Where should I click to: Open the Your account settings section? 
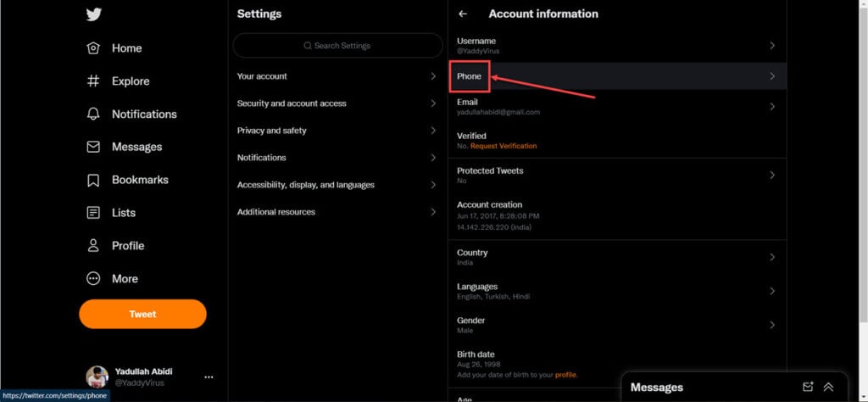(337, 76)
